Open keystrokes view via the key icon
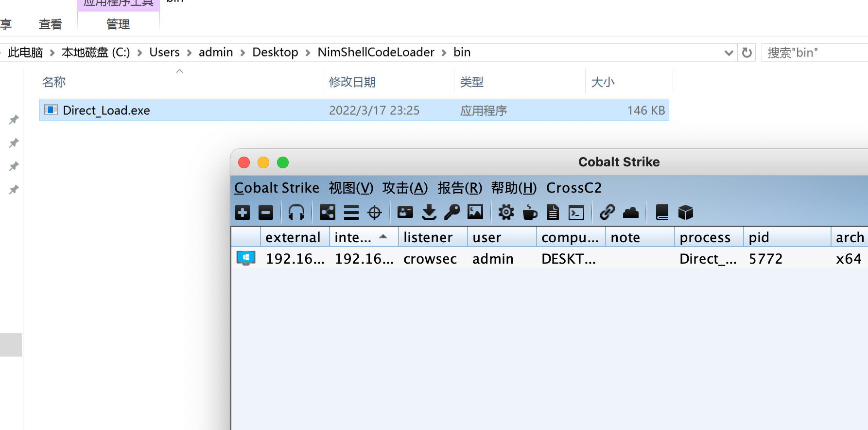 452,212
